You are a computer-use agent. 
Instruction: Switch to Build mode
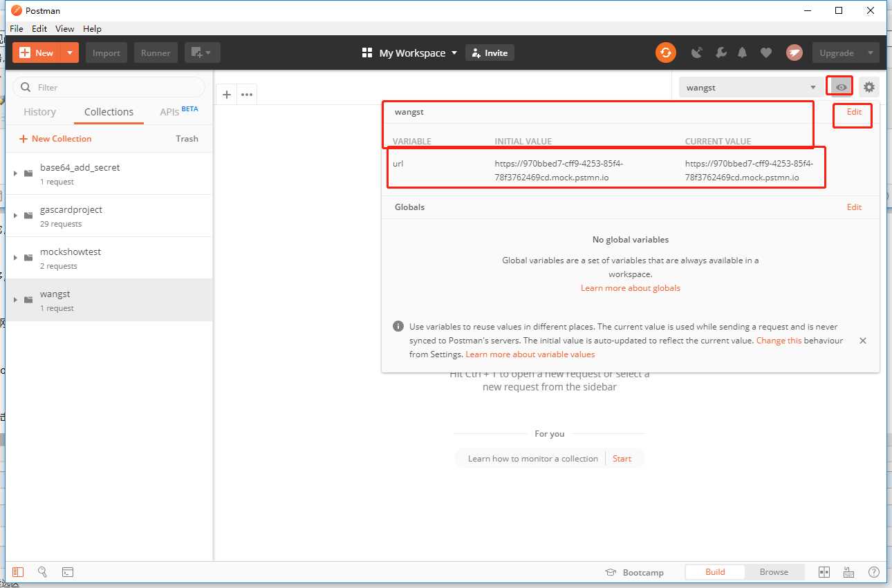pos(715,572)
